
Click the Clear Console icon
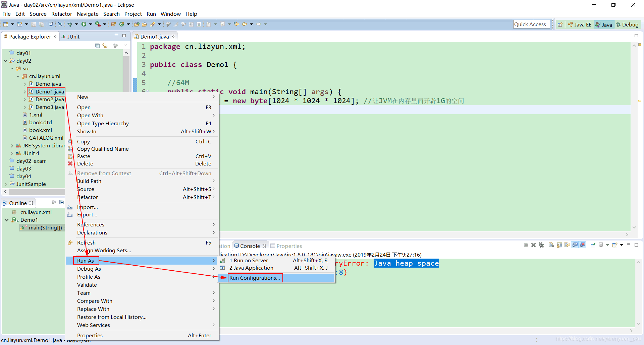[551, 245]
